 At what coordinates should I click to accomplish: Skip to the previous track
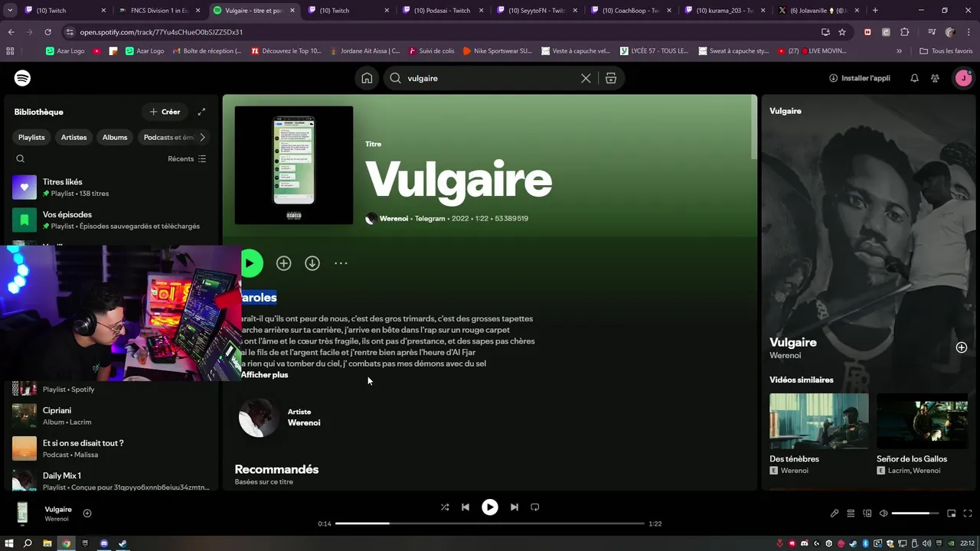tap(465, 507)
